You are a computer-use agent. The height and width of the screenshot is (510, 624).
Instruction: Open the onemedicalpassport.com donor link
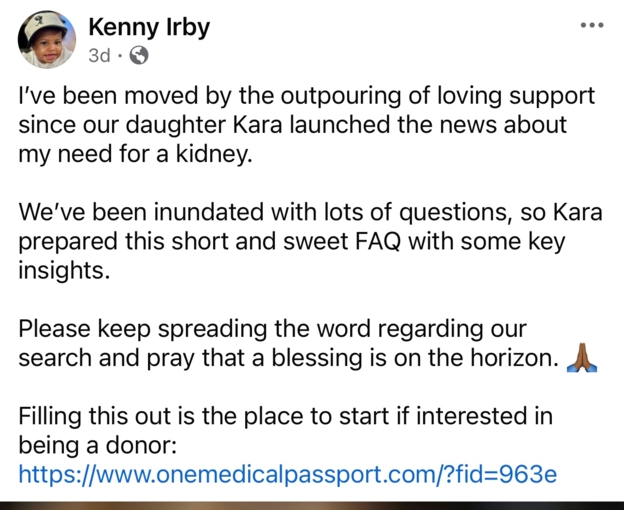[288, 474]
